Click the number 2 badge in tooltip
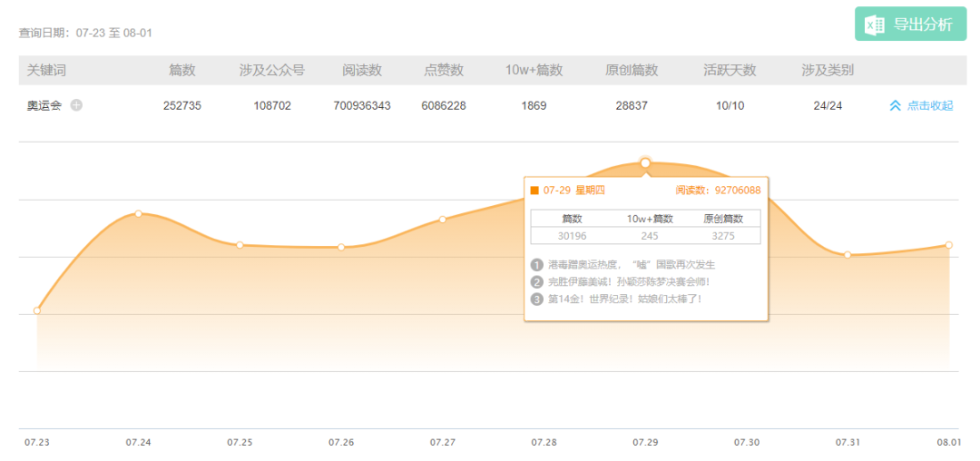Viewport: 980px width, 461px height. click(537, 281)
